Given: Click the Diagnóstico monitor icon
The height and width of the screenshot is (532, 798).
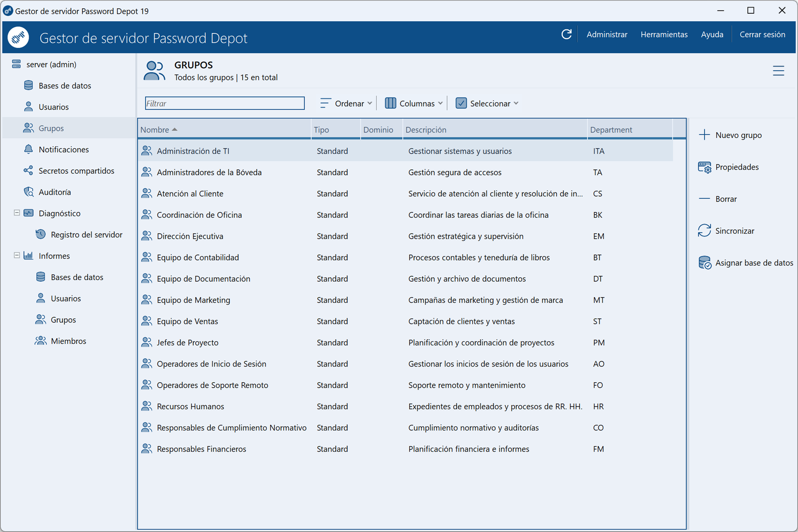Looking at the screenshot, I should 28,213.
